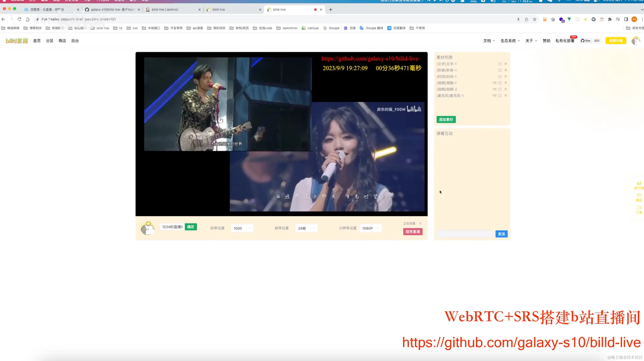Switch to the galaxy-s10/billd-live GitHub tab
Viewport: 644px width, 361px height.
pyautogui.click(x=112, y=9)
